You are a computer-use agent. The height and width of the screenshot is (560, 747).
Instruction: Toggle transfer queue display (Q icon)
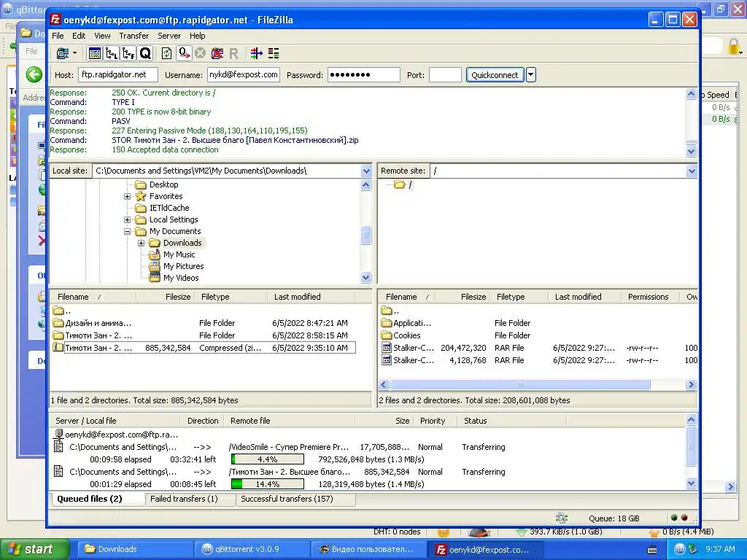pyautogui.click(x=145, y=53)
